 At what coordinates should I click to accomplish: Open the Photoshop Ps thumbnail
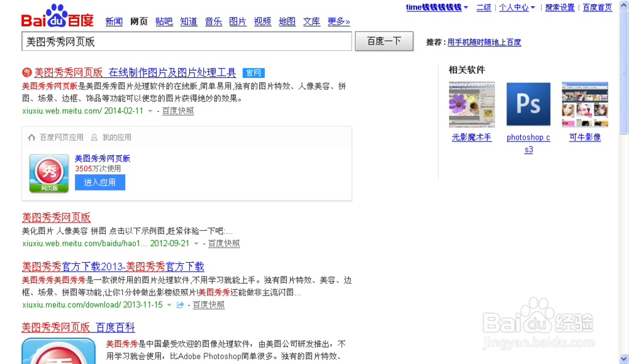click(x=528, y=104)
